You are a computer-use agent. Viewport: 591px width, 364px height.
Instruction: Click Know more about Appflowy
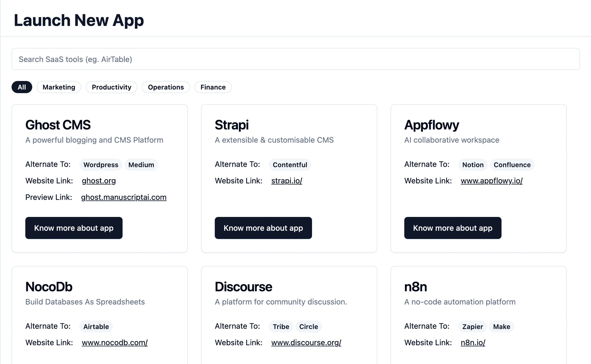click(452, 228)
